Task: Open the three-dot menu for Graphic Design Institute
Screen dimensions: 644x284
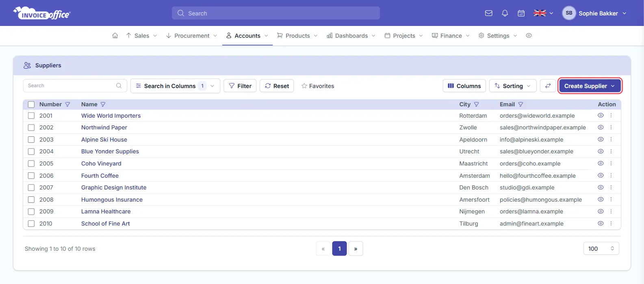Action: [611, 187]
